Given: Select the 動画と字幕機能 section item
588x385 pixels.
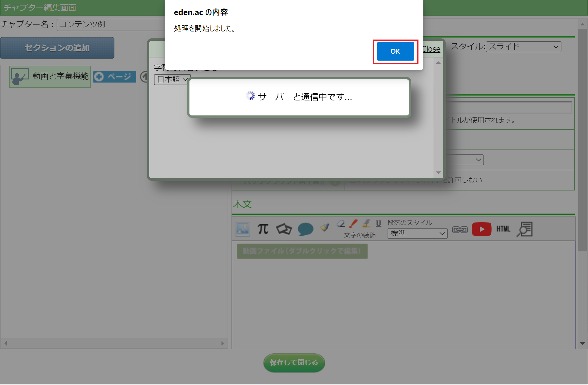Looking at the screenshot, I should (x=50, y=76).
